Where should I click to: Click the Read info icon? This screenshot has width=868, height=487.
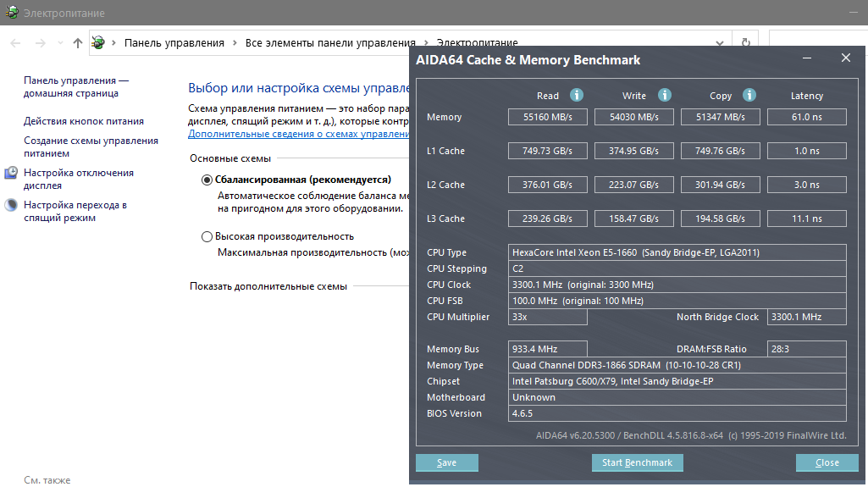[577, 95]
